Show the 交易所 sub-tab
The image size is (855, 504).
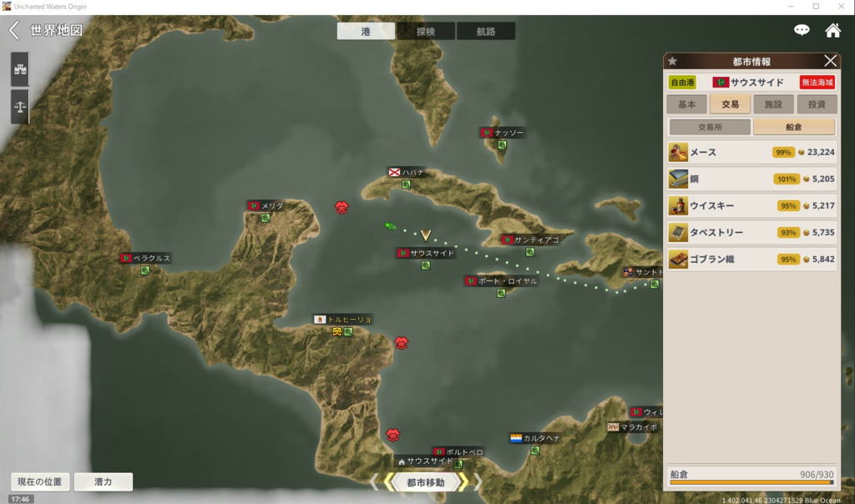pyautogui.click(x=710, y=127)
